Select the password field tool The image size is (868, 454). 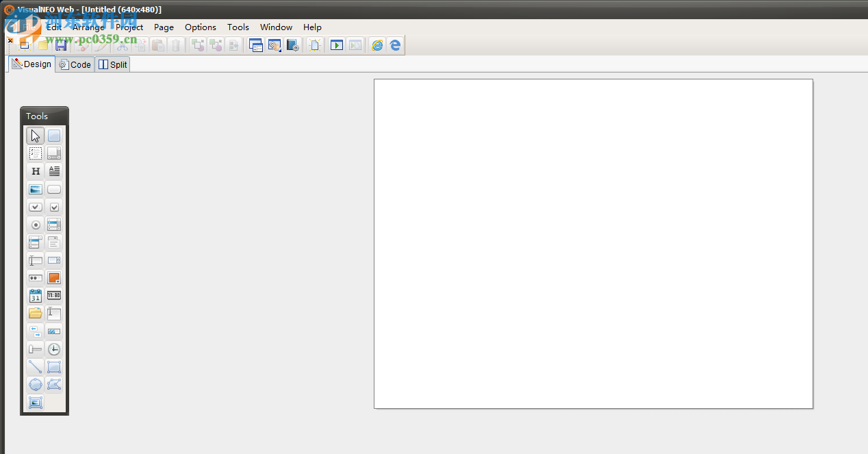coord(36,278)
